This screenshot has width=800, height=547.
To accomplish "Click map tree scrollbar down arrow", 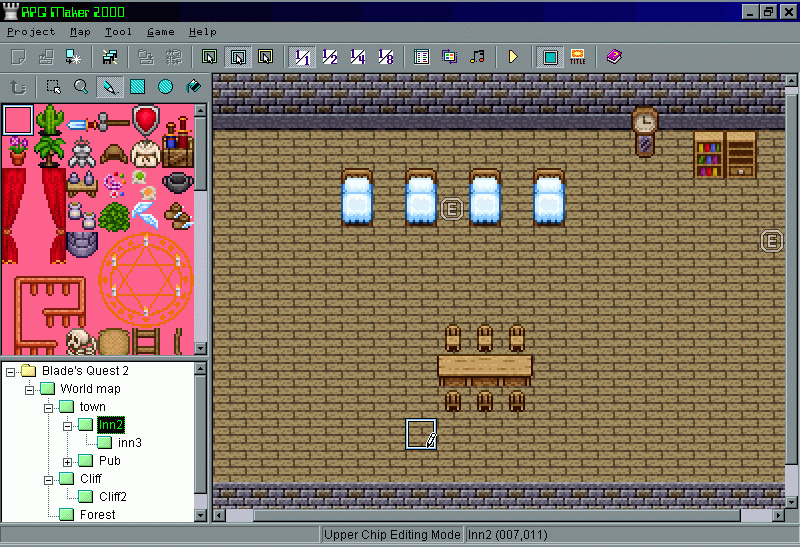I will [201, 515].
